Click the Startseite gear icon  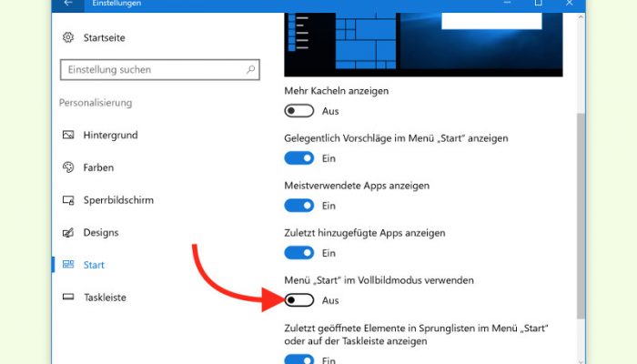(x=68, y=37)
